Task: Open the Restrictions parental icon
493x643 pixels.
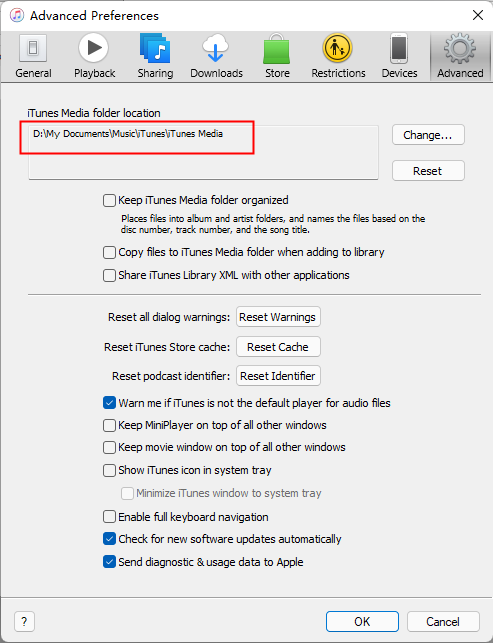Action: [337, 48]
